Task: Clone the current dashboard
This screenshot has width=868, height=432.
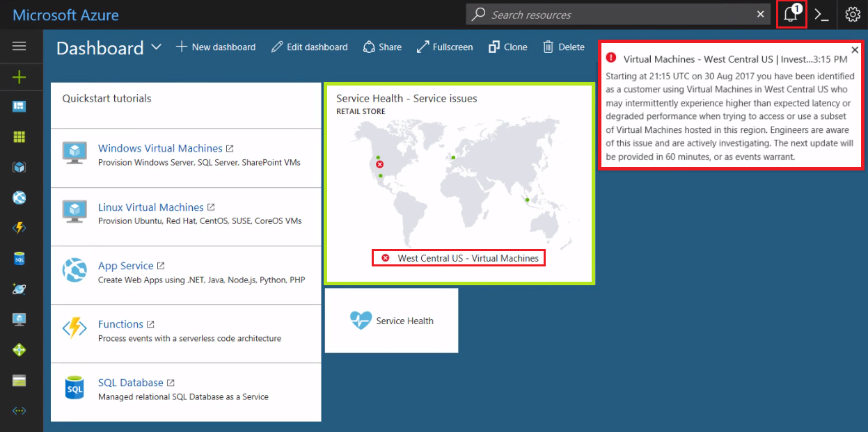Action: [508, 47]
